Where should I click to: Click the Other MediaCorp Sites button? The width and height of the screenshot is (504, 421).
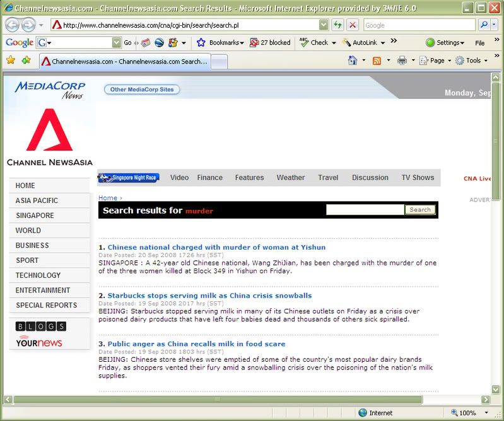point(142,89)
